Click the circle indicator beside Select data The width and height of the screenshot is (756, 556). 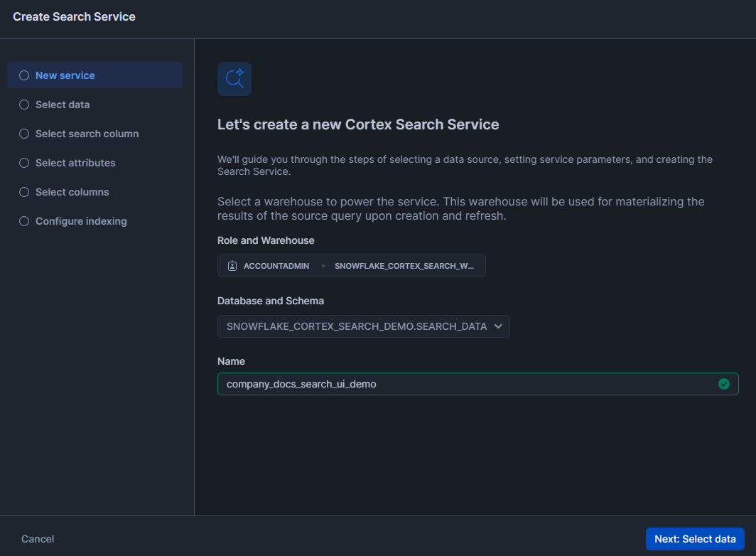(24, 105)
